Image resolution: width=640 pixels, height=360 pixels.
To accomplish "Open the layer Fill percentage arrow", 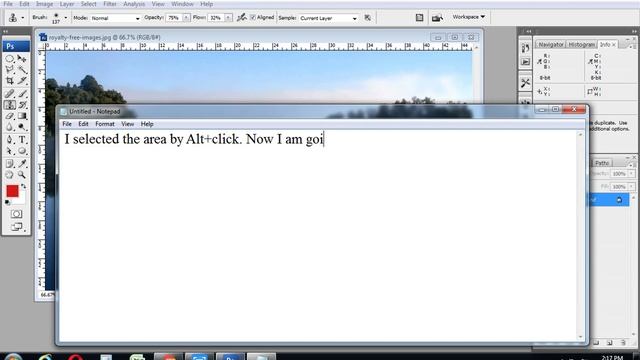I will (x=631, y=187).
